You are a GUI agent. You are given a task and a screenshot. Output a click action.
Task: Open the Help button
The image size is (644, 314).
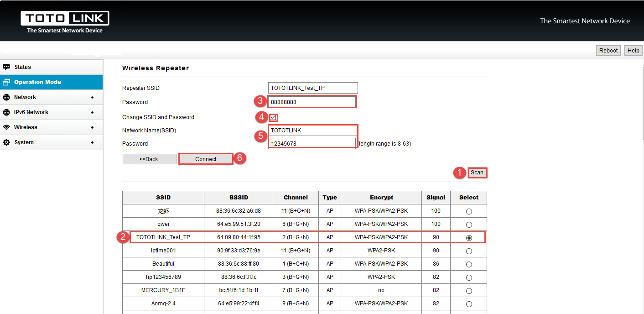(633, 51)
